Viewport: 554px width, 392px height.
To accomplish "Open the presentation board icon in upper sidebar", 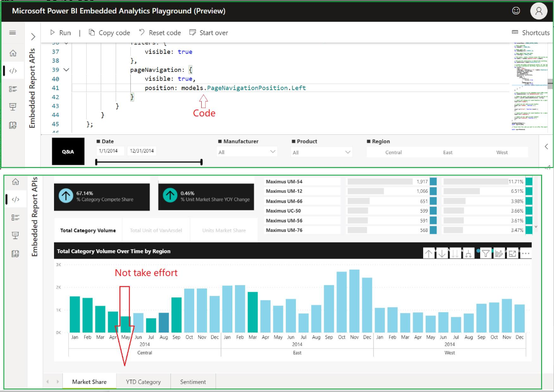I will point(13,107).
